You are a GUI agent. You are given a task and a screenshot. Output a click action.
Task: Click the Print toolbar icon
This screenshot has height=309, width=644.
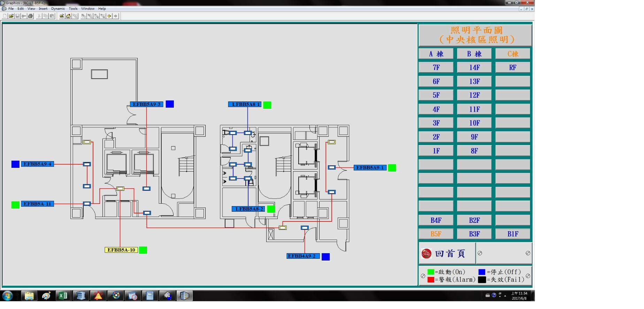30,16
